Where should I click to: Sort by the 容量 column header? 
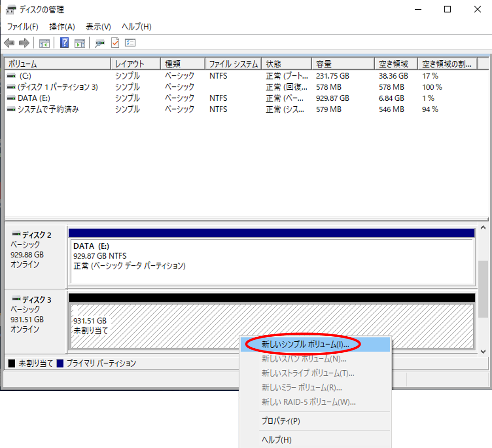(x=343, y=64)
